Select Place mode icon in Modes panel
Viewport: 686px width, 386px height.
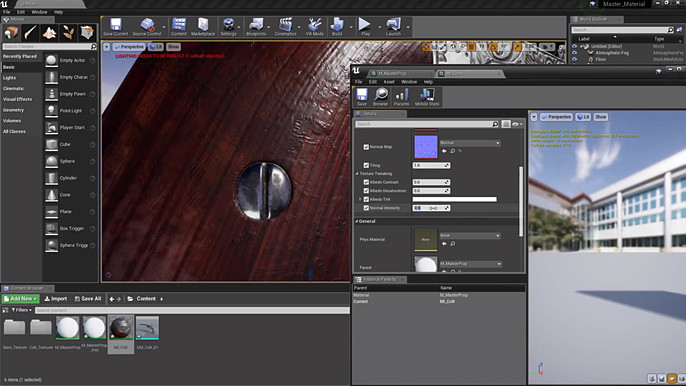[11, 32]
